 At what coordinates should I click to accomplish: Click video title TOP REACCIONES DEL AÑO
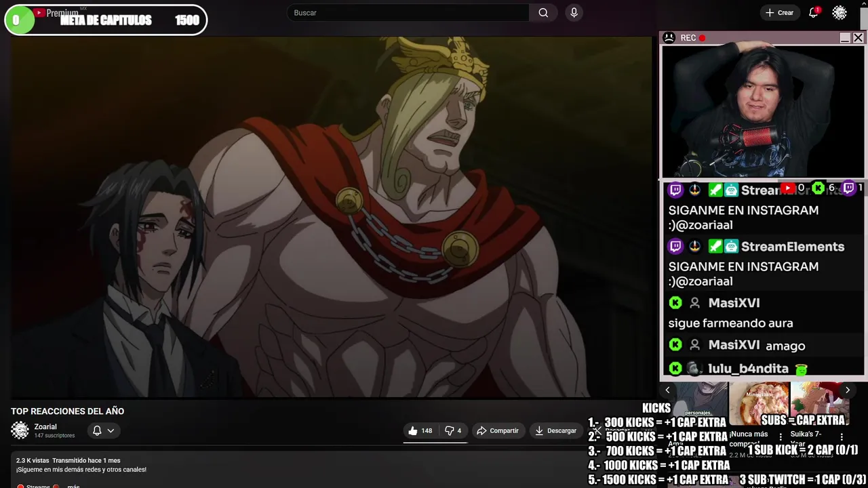[67, 411]
